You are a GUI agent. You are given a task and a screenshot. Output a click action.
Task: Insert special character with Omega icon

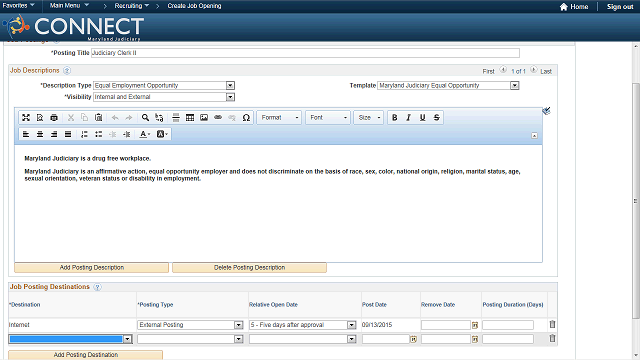[x=246, y=118]
